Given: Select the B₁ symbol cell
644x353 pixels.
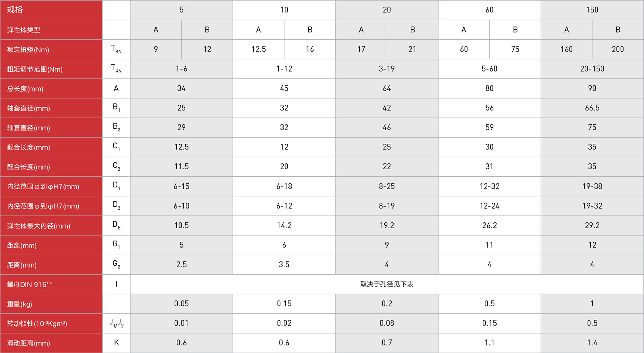Looking at the screenshot, I should coord(116,108).
